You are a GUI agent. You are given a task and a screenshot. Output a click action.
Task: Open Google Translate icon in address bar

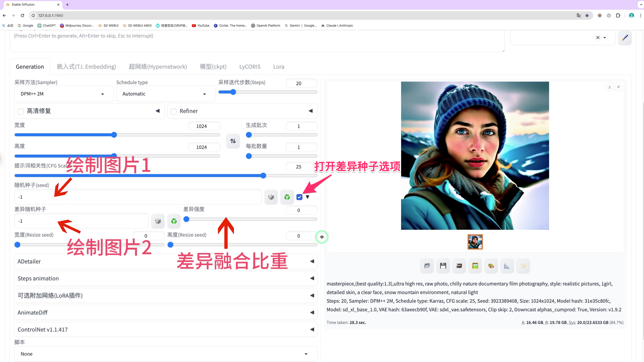[x=579, y=16]
